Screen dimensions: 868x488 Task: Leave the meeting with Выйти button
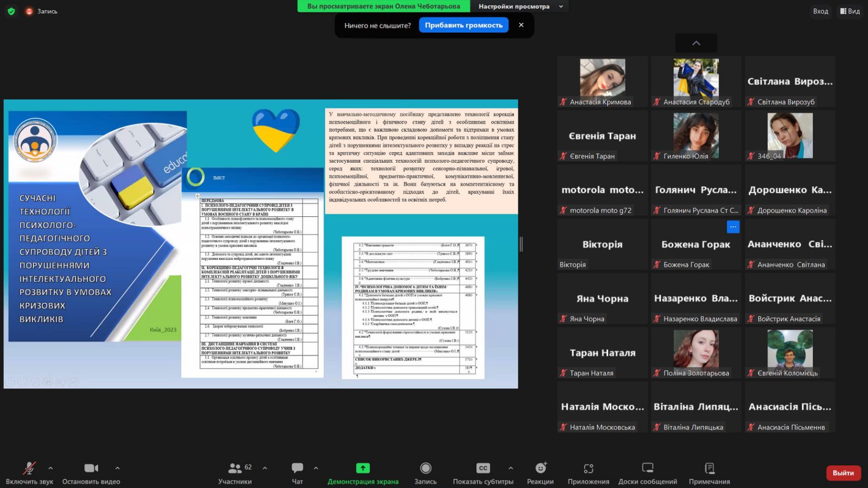843,473
